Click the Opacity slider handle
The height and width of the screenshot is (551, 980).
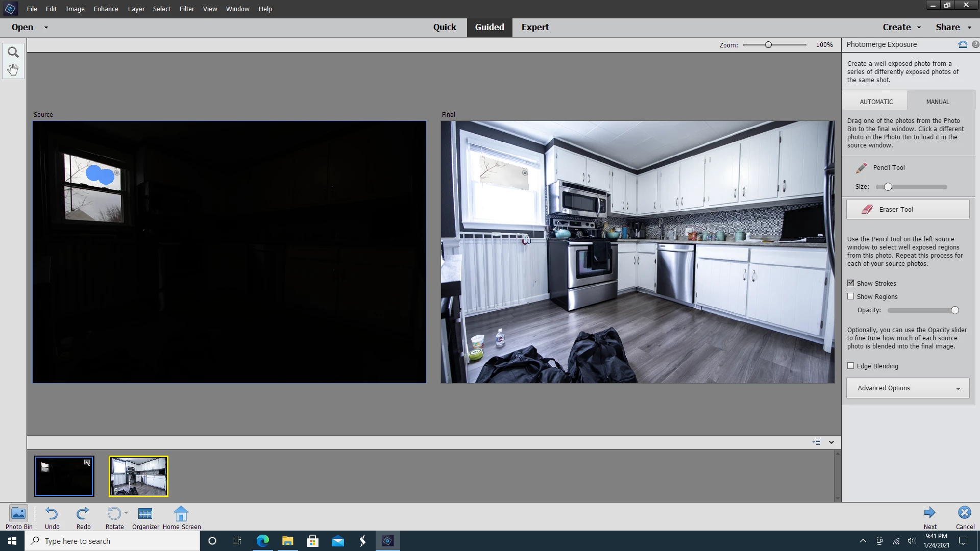(955, 310)
